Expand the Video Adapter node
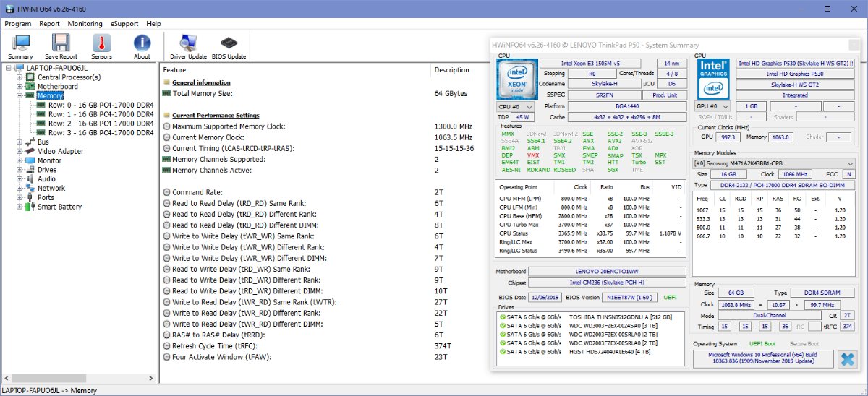The height and width of the screenshot is (396, 868). [20, 152]
